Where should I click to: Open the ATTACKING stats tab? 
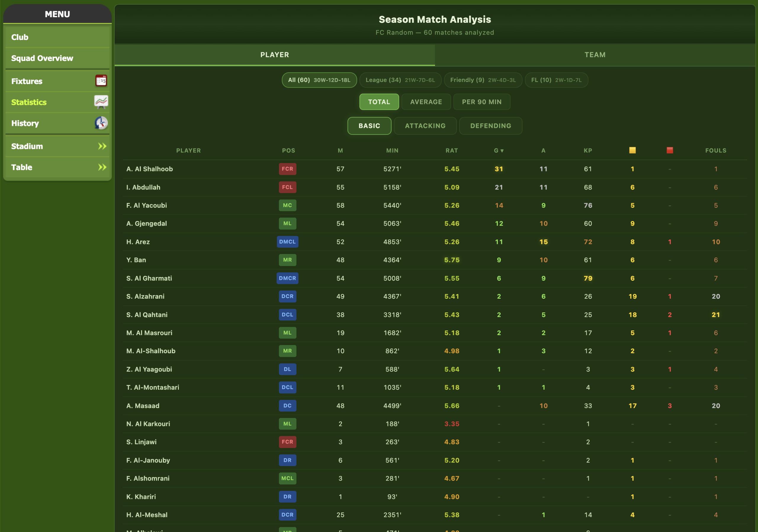(425, 126)
